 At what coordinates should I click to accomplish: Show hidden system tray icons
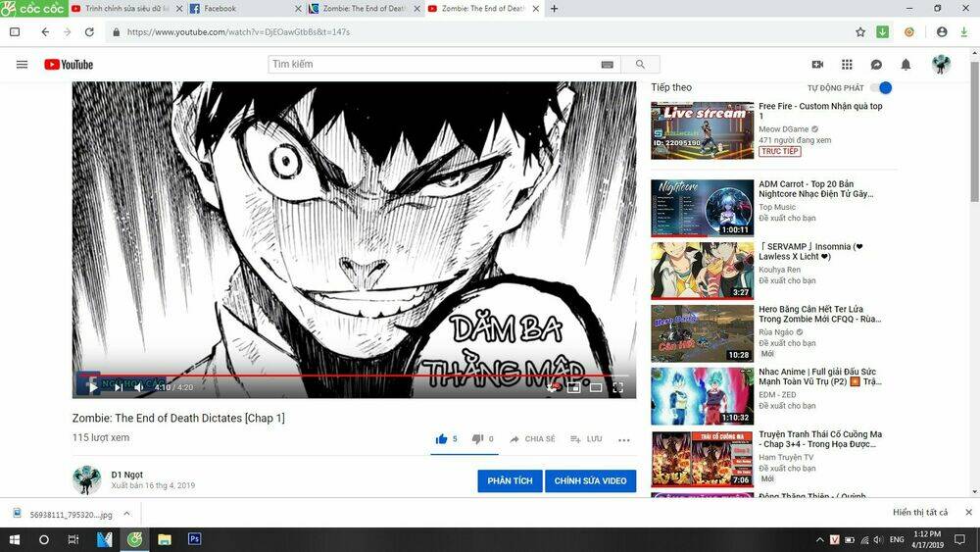click(819, 540)
